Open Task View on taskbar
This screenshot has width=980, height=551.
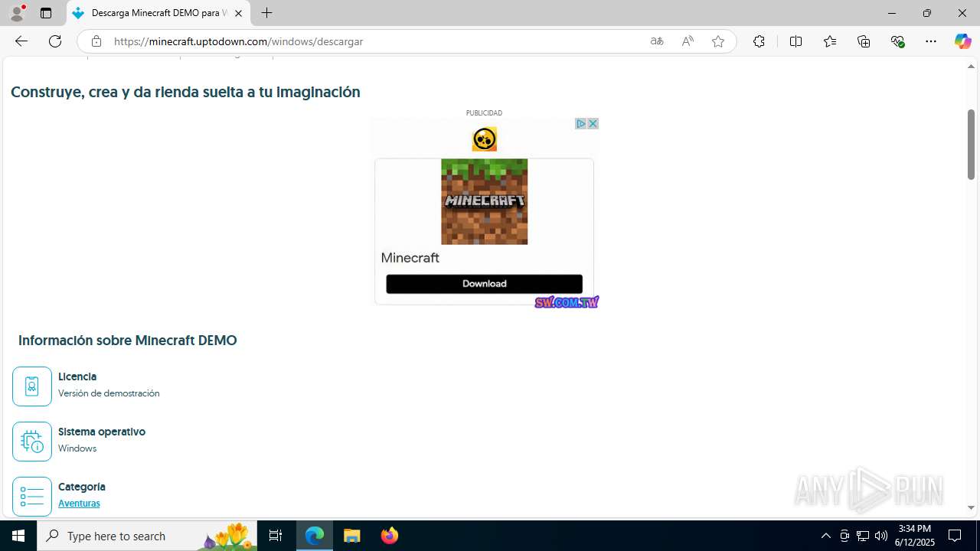coord(276,536)
